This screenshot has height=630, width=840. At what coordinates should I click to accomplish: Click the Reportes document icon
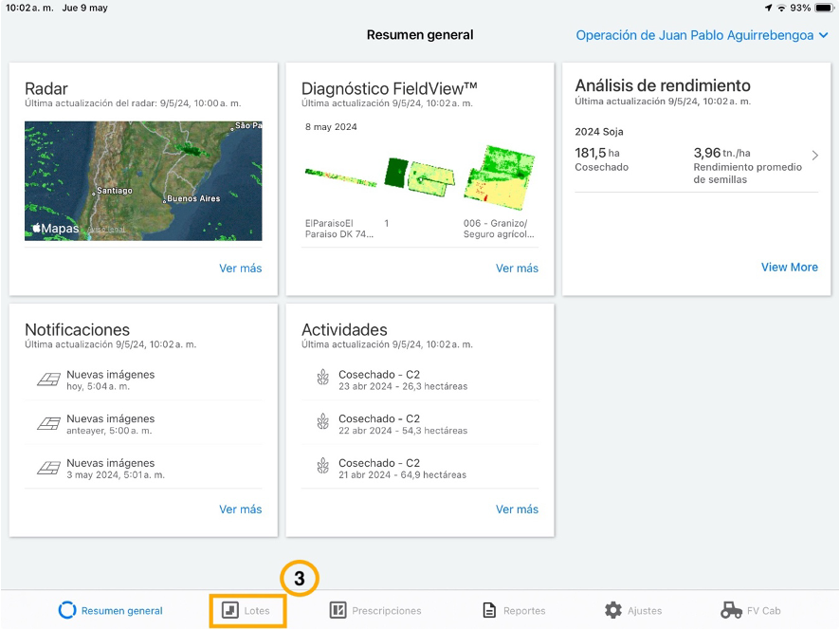491,611
